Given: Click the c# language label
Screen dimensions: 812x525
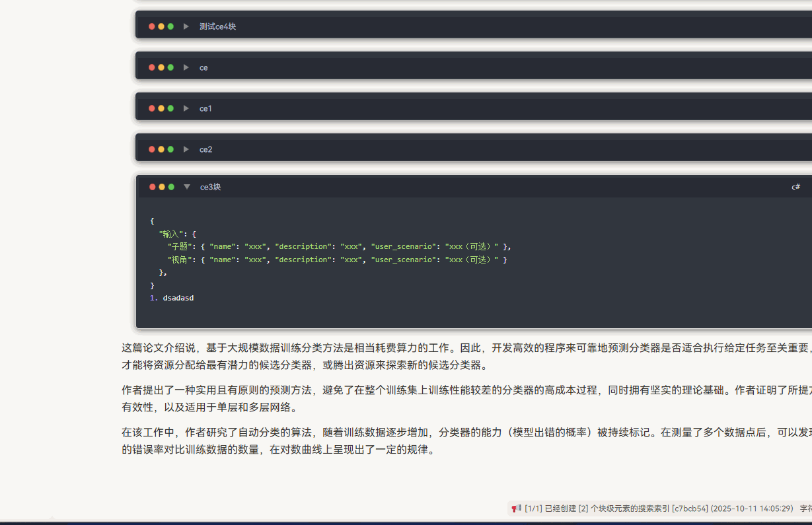Looking at the screenshot, I should (x=795, y=187).
